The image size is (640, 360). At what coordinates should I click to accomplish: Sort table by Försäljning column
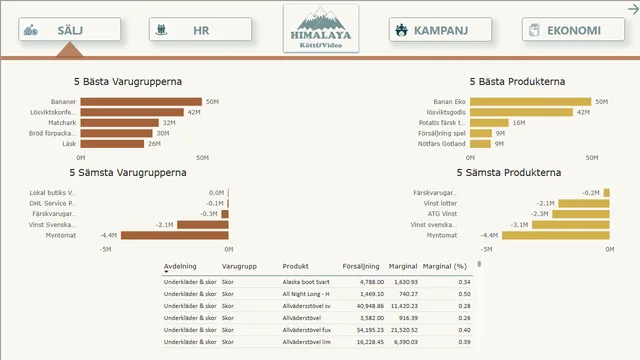coord(361,266)
